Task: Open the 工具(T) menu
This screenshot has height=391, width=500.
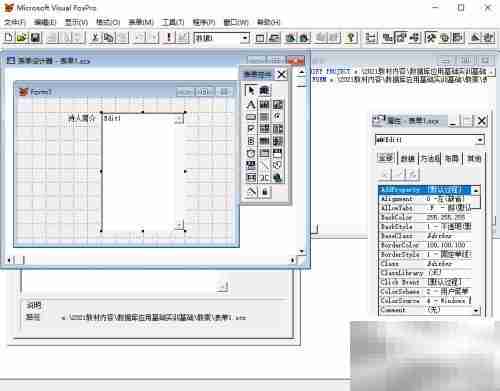Action: (x=172, y=22)
